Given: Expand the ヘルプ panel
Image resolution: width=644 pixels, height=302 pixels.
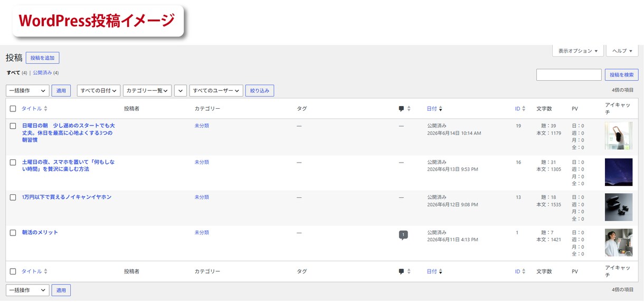Looking at the screenshot, I should click(622, 51).
